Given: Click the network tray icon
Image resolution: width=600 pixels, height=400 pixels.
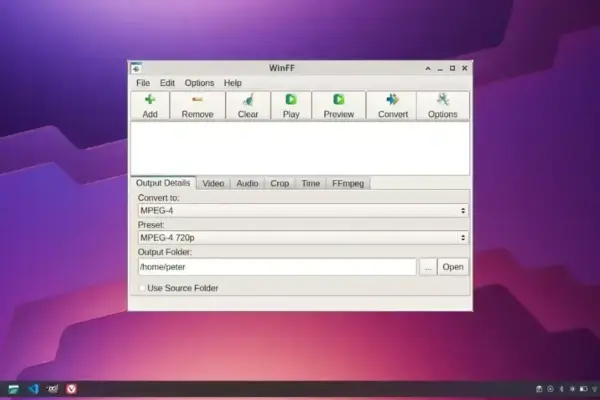Looking at the screenshot, I should [595, 389].
